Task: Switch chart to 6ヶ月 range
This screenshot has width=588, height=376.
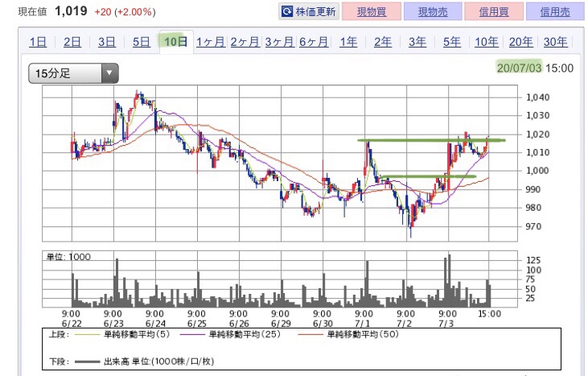Action: pos(314,42)
